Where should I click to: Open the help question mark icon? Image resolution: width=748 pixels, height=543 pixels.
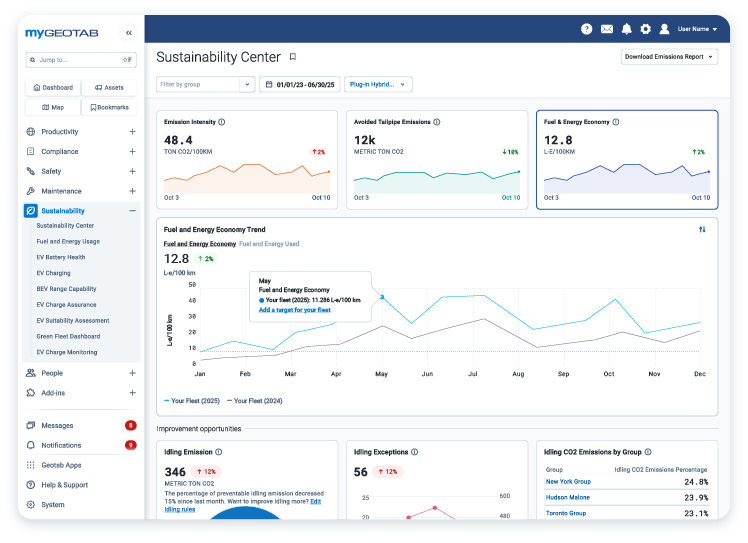586,29
